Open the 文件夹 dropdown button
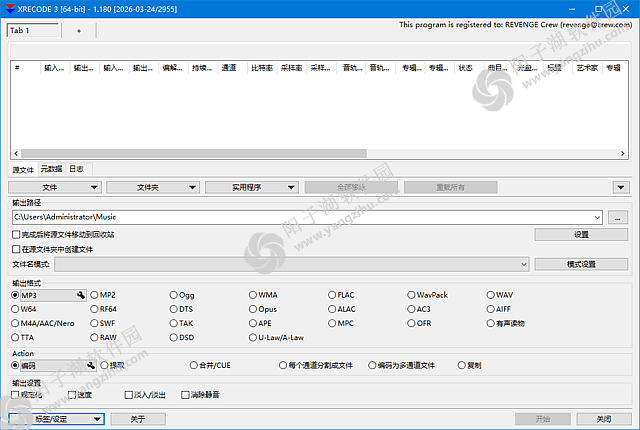This screenshot has width=640, height=430. [153, 187]
